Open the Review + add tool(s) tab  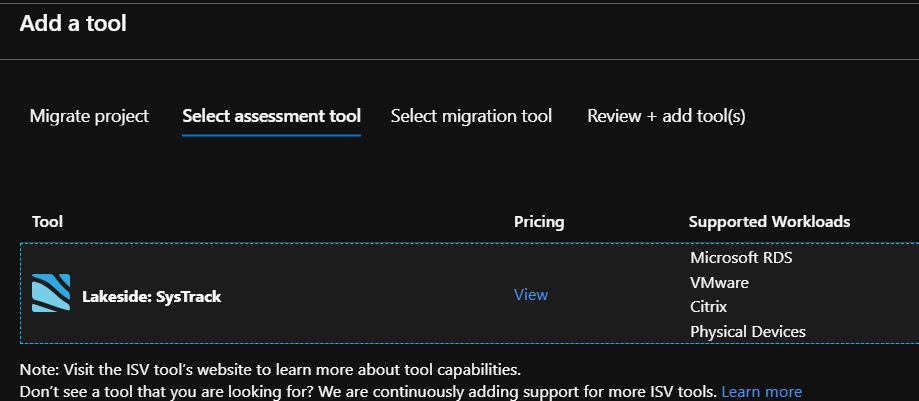pos(666,116)
